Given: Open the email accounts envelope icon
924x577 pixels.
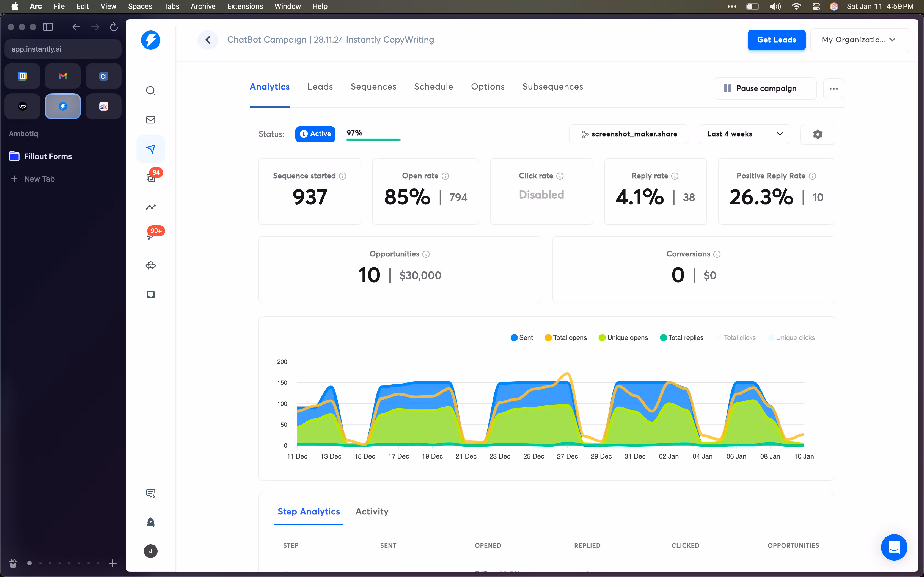Looking at the screenshot, I should [x=150, y=120].
